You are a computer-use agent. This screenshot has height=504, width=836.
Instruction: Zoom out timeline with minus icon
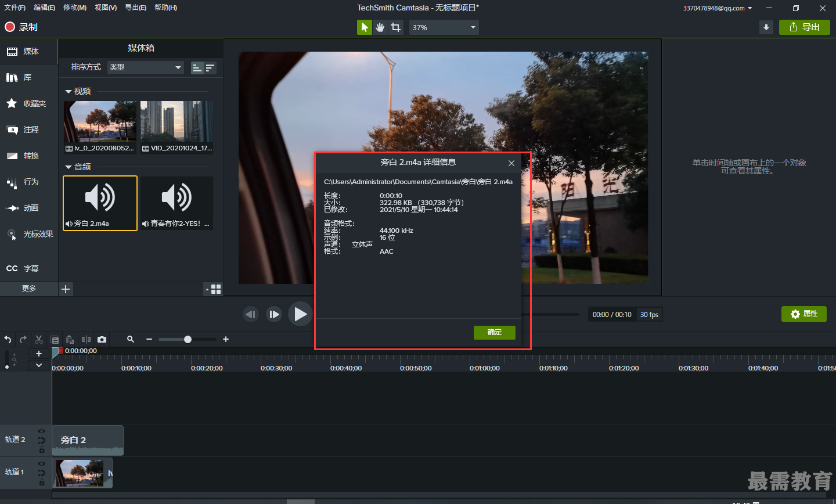tap(149, 339)
